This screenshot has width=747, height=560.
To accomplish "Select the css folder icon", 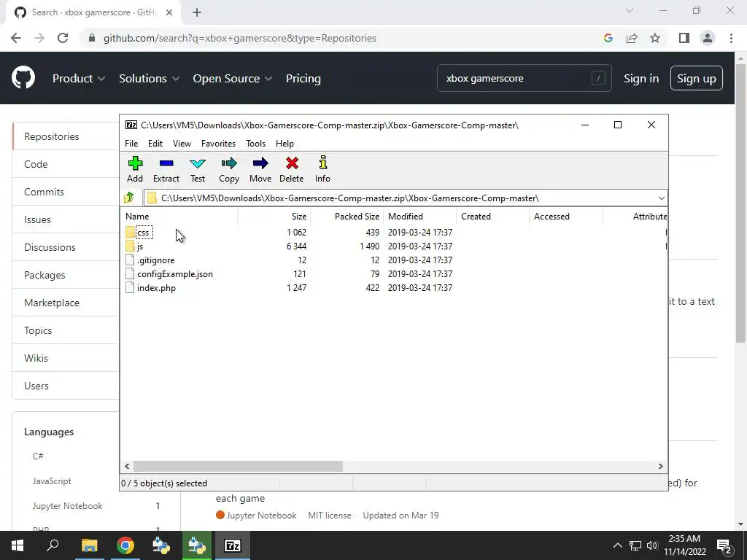I will coord(130,232).
